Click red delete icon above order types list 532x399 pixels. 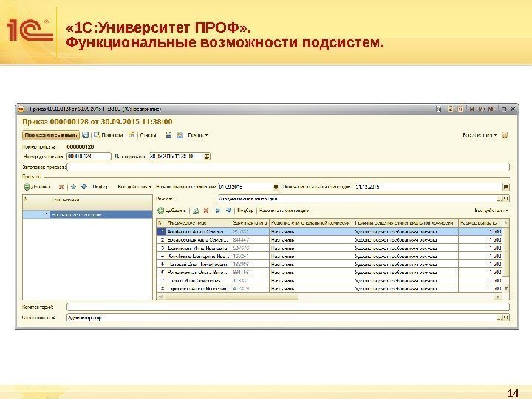[x=61, y=187]
